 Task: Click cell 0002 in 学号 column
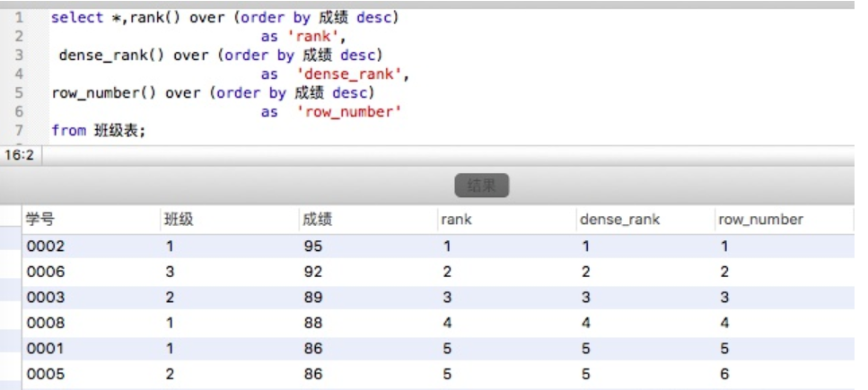click(x=46, y=247)
